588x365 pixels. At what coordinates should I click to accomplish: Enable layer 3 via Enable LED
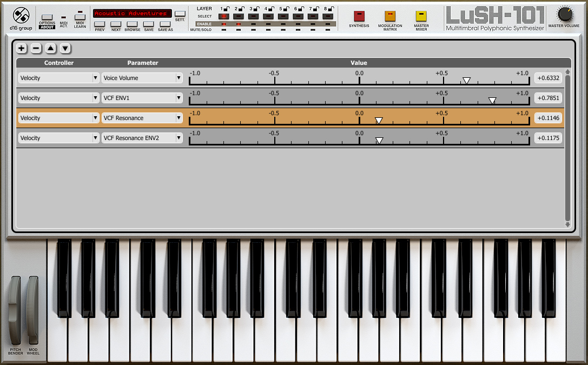tap(254, 24)
